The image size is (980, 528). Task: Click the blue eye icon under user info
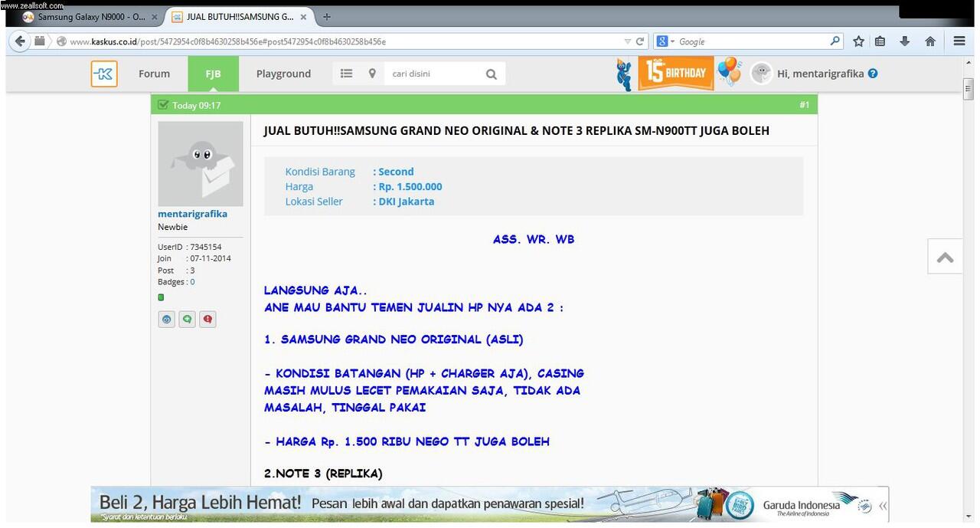click(x=167, y=320)
